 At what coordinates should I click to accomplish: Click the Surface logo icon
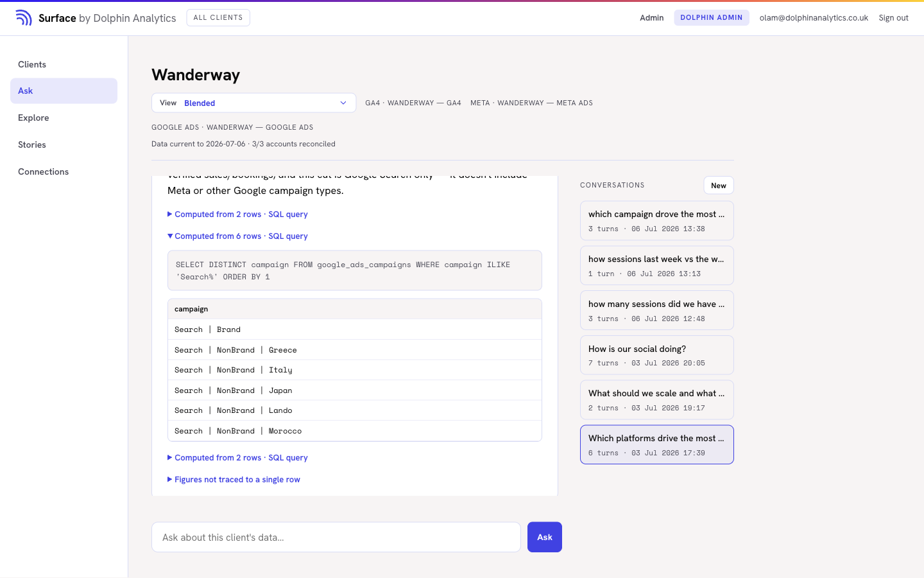click(x=24, y=18)
